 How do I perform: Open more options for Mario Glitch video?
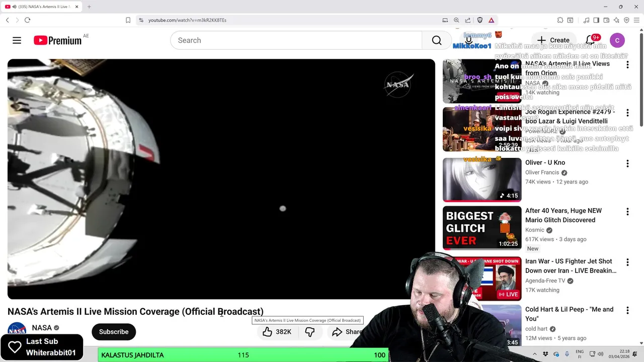627,212
